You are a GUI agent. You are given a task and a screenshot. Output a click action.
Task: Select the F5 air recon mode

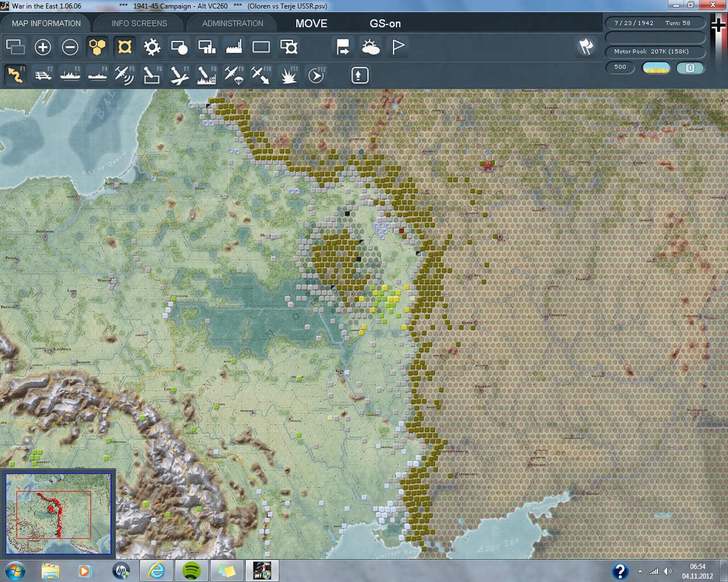[124, 75]
